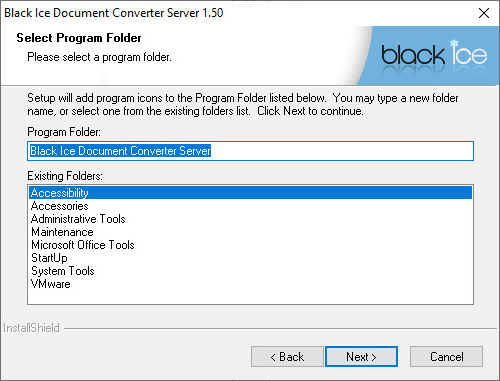This screenshot has height=381, width=500.
Task: Click the Existing Folders label
Action: [x=65, y=176]
